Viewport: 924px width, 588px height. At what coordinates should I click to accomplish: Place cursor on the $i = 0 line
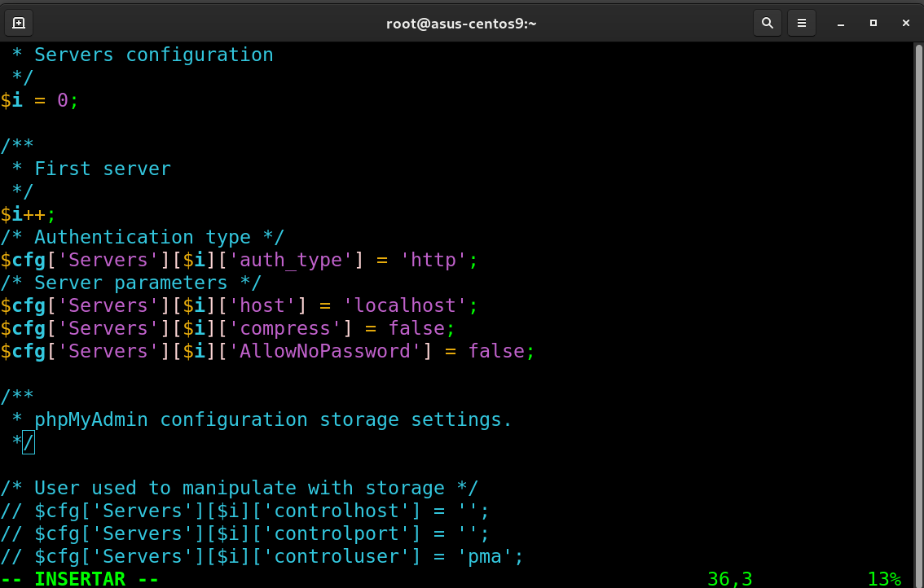(x=39, y=101)
